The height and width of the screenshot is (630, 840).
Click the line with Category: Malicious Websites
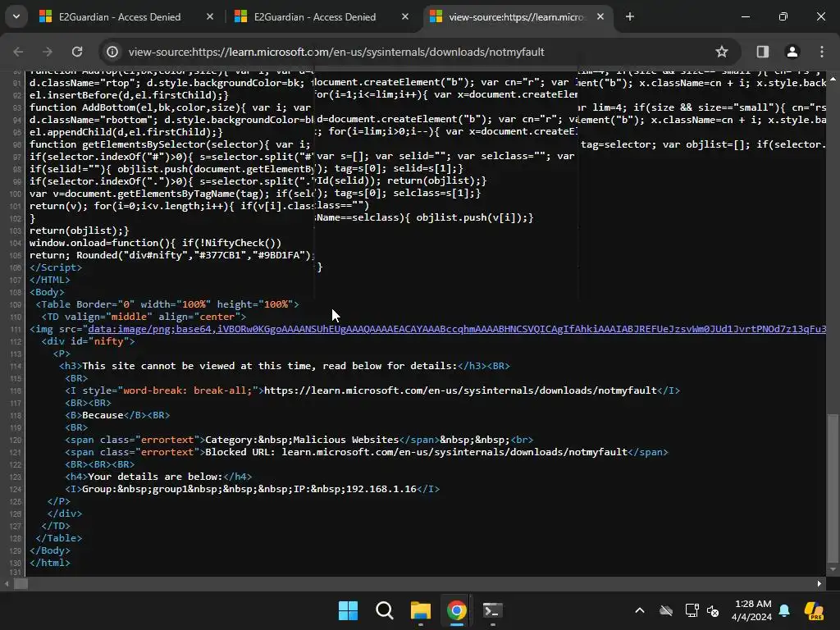pyautogui.click(x=299, y=440)
